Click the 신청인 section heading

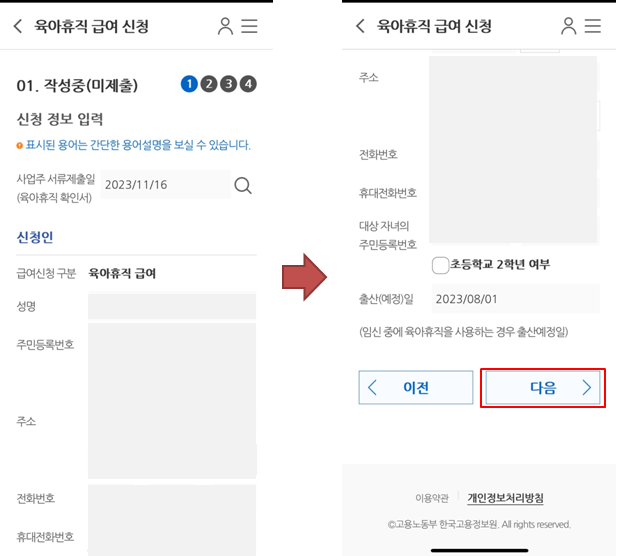click(35, 237)
